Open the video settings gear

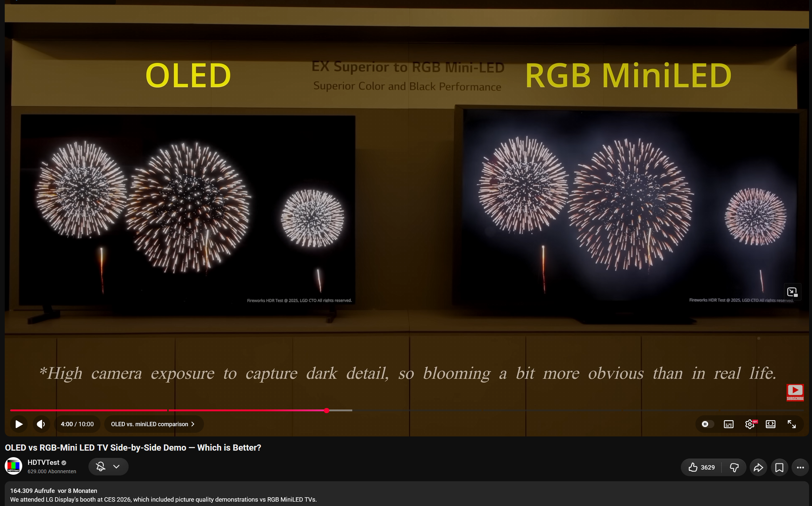point(750,424)
